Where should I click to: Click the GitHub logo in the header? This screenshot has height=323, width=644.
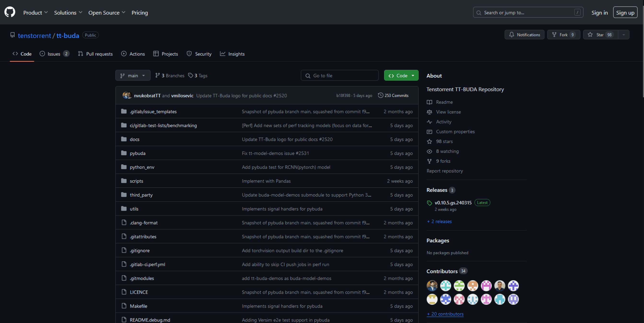tap(10, 12)
